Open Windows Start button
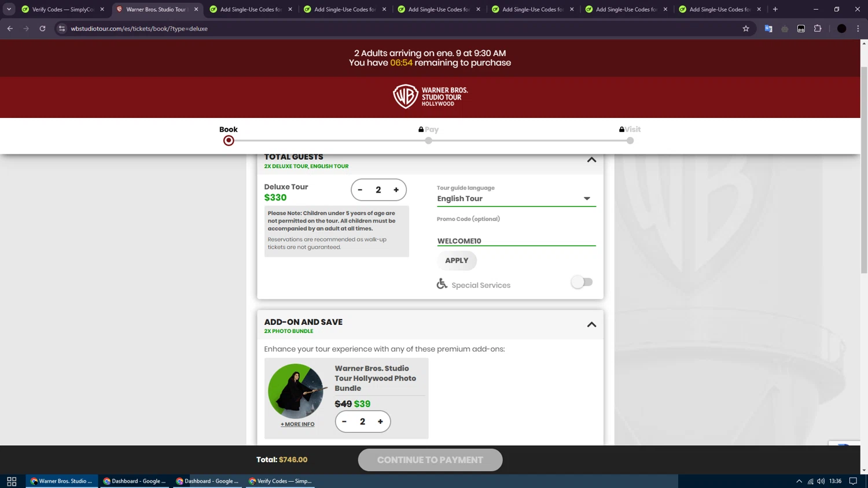 [12, 482]
